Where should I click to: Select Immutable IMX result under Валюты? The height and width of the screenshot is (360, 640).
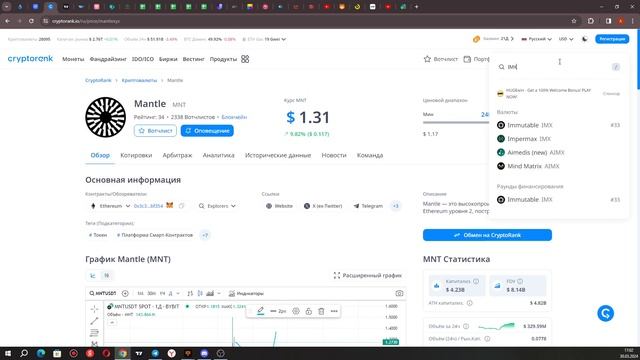(x=558, y=125)
